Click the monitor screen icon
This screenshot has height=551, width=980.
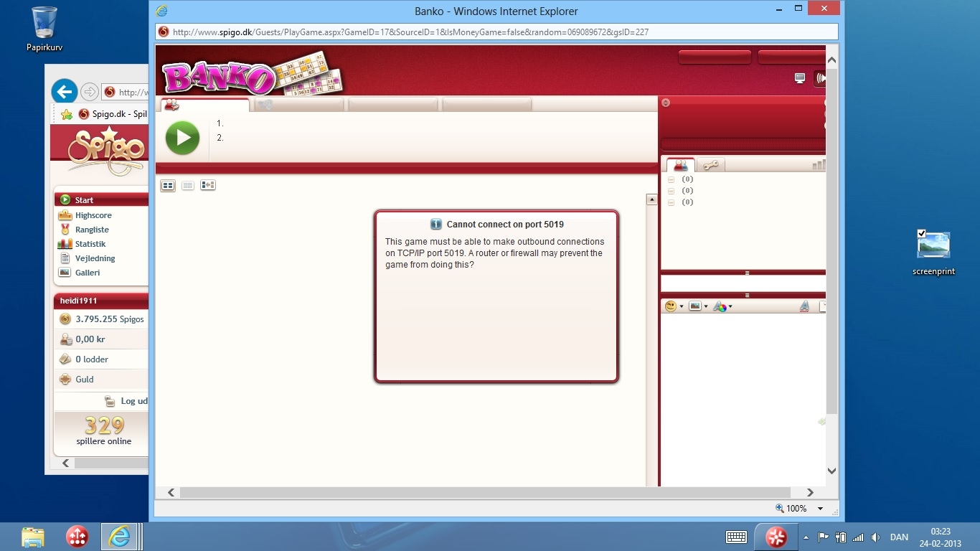point(800,78)
